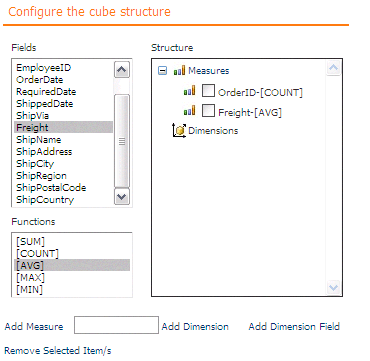Click Fields list scroll down arrow
The image size is (370, 361).
(x=122, y=197)
